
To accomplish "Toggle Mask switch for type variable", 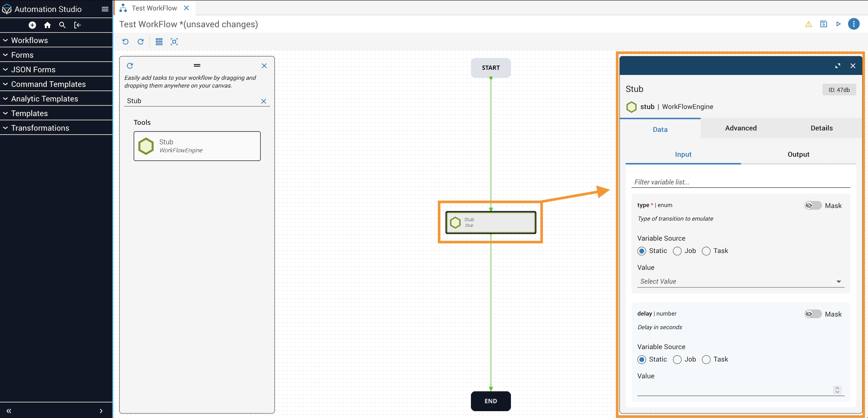I will pyautogui.click(x=813, y=206).
